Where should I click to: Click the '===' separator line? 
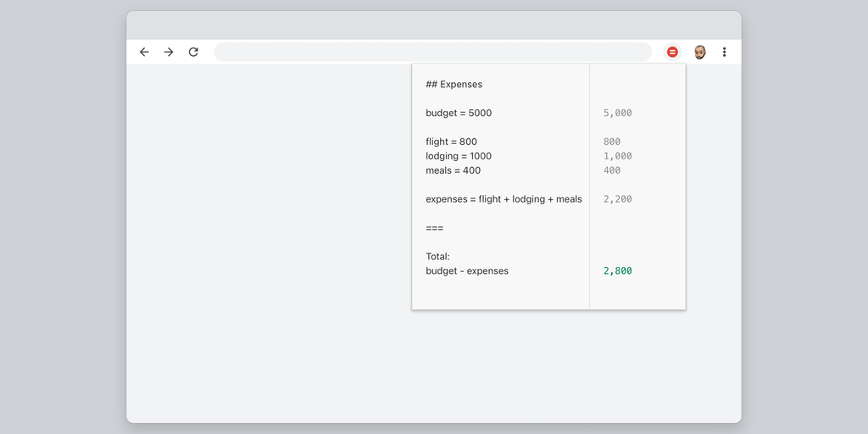tap(434, 228)
